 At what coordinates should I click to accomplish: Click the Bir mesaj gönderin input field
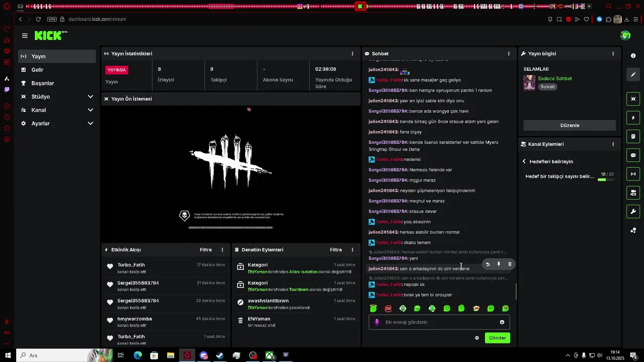pyautogui.click(x=439, y=322)
